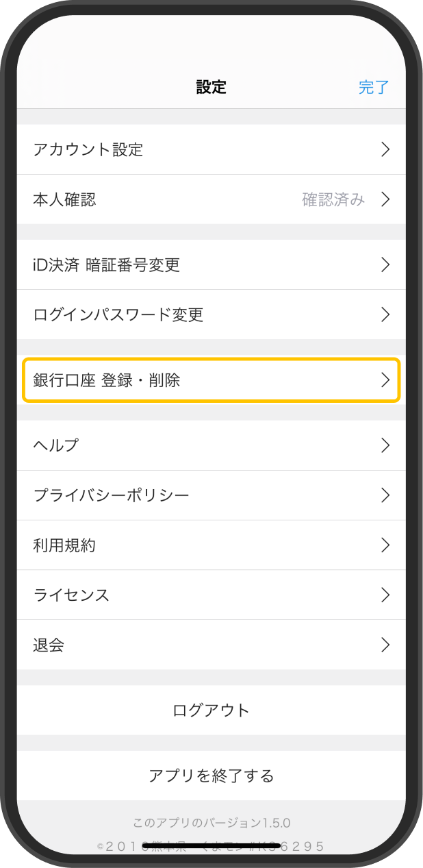The width and height of the screenshot is (423, 868).
Task: Tap 確認済み status label
Action: pyautogui.click(x=333, y=199)
